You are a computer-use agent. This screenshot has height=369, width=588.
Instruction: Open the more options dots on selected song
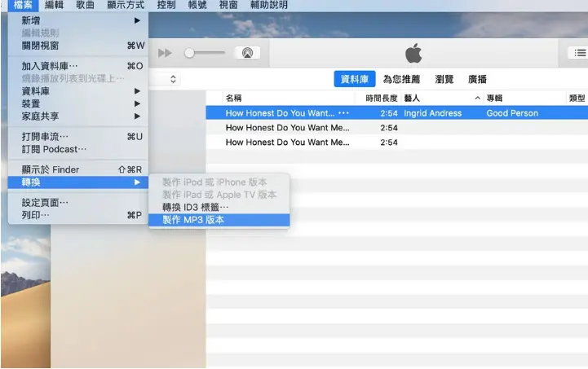click(343, 112)
